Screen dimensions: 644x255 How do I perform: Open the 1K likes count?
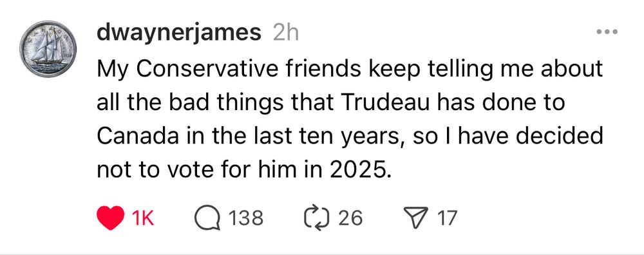click(143, 218)
